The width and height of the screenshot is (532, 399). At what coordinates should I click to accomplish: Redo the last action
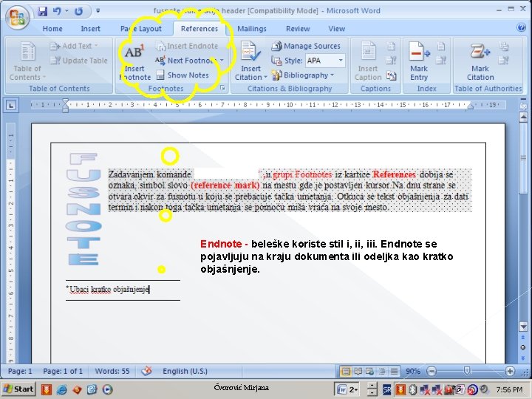point(78,11)
